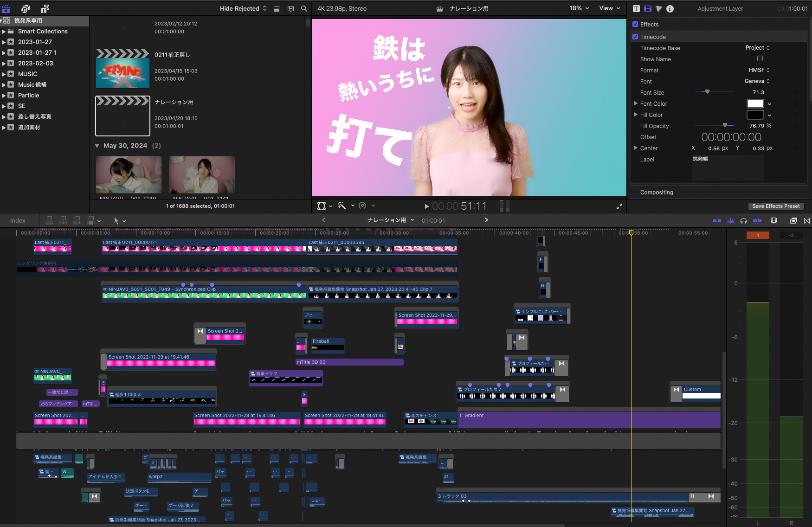Disable the Effects checkbox in the inspector
Image resolution: width=812 pixels, height=527 pixels.
[x=635, y=24]
